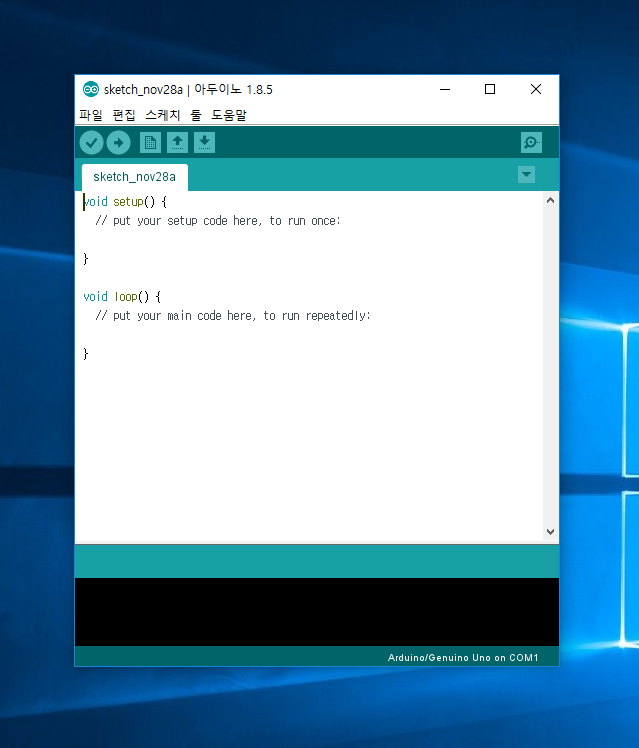Open the tab options dropdown arrow
This screenshot has width=639, height=748.
pos(526,175)
